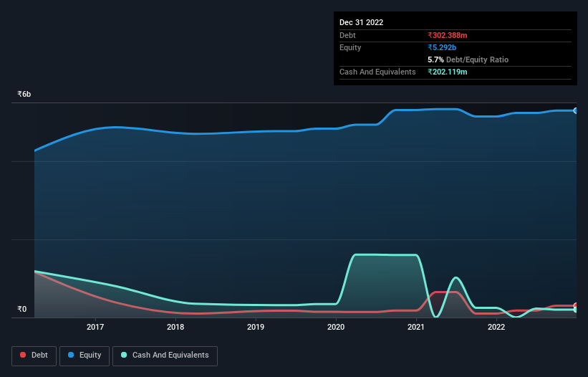Click the 2017 x-axis label
The width and height of the screenshot is (588, 377).
[x=95, y=327]
